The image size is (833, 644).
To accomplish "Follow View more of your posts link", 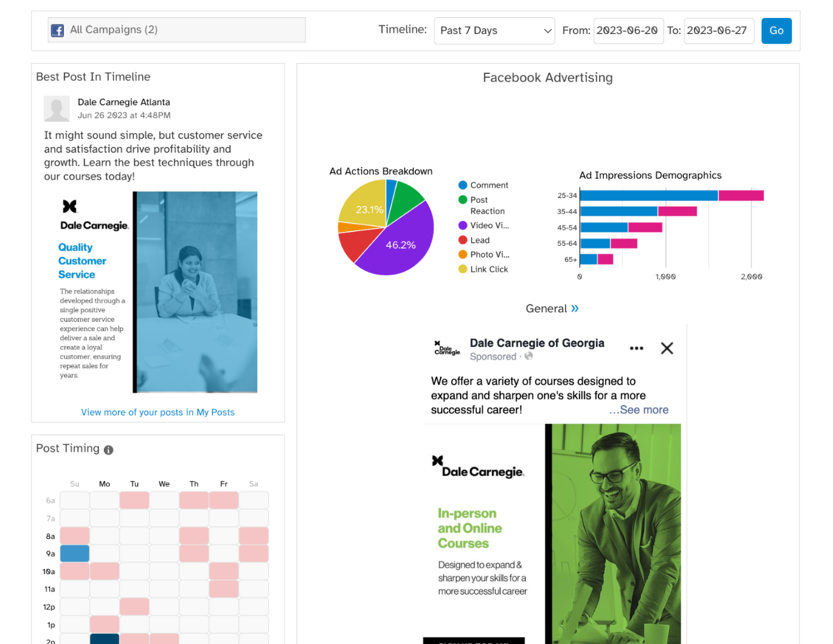I will 158,412.
